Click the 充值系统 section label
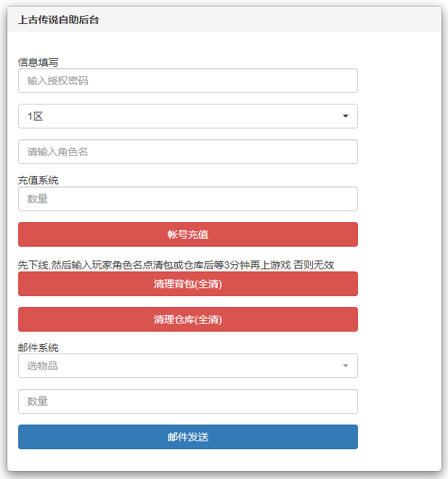Screen dimensions: 448x479 [38, 180]
